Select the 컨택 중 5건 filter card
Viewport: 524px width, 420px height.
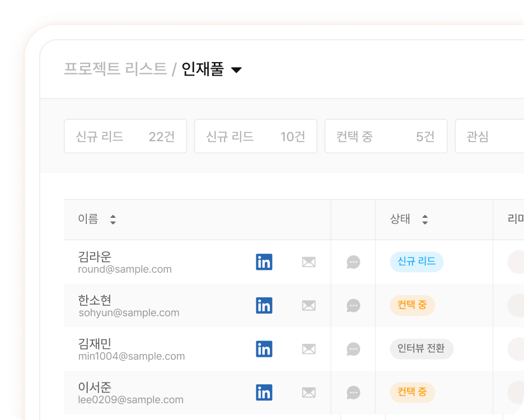[386, 136]
